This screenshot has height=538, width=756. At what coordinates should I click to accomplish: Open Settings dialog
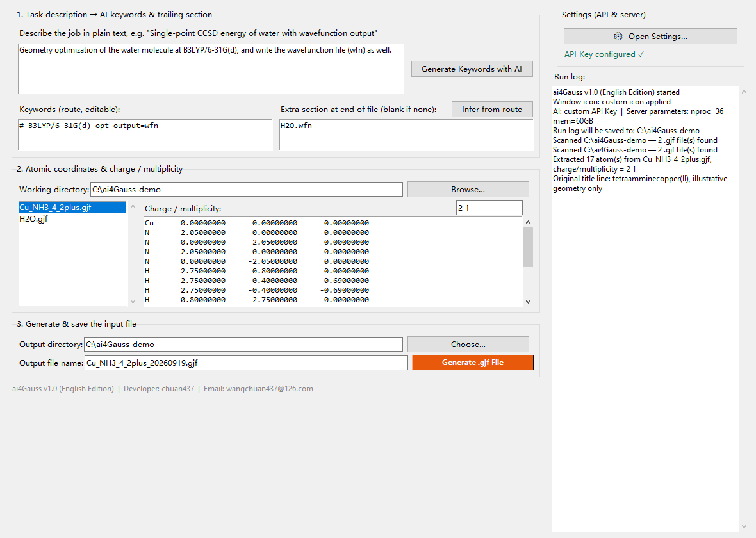[650, 36]
